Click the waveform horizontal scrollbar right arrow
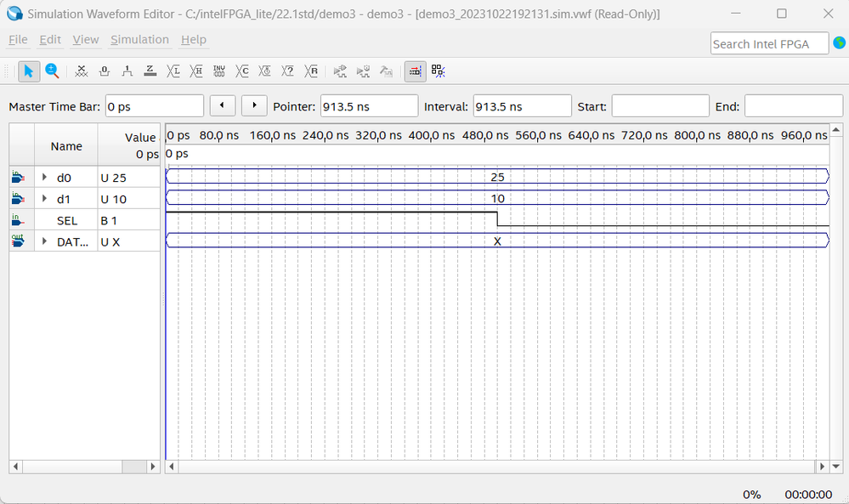This screenshot has height=504, width=849. tap(822, 467)
